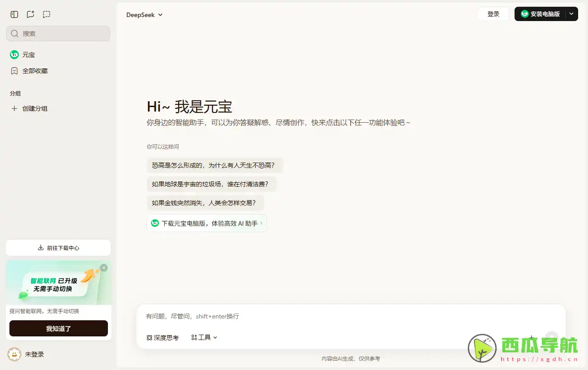Open the DeepSeek model selector dropdown
This screenshot has width=588, height=370.
144,14
